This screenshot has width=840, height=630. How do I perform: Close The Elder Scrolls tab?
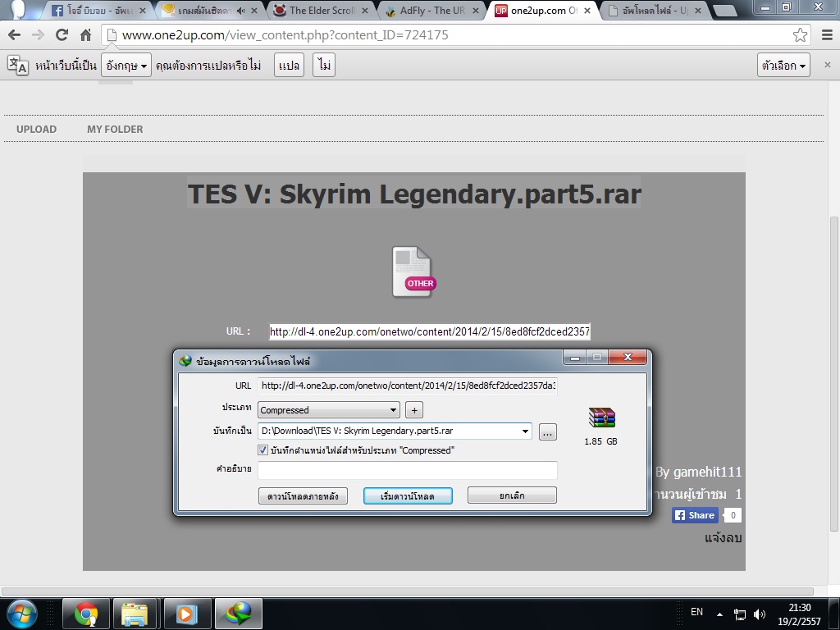pyautogui.click(x=364, y=10)
